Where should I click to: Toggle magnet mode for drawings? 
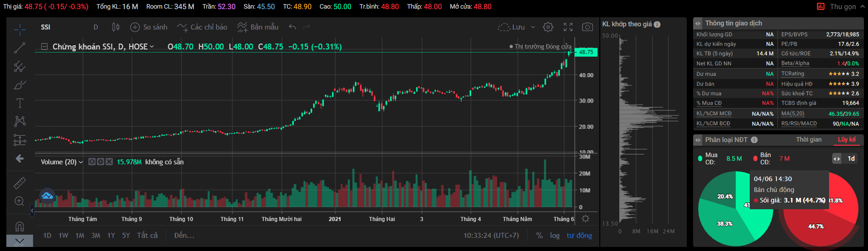click(x=19, y=226)
